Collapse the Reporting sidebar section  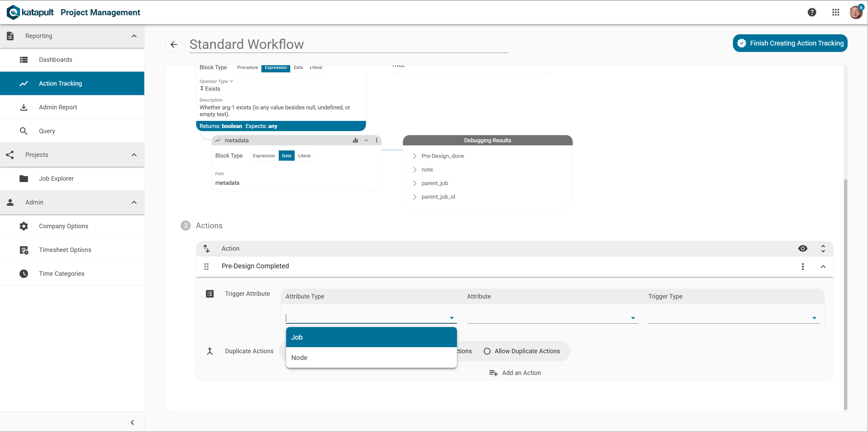[134, 36]
